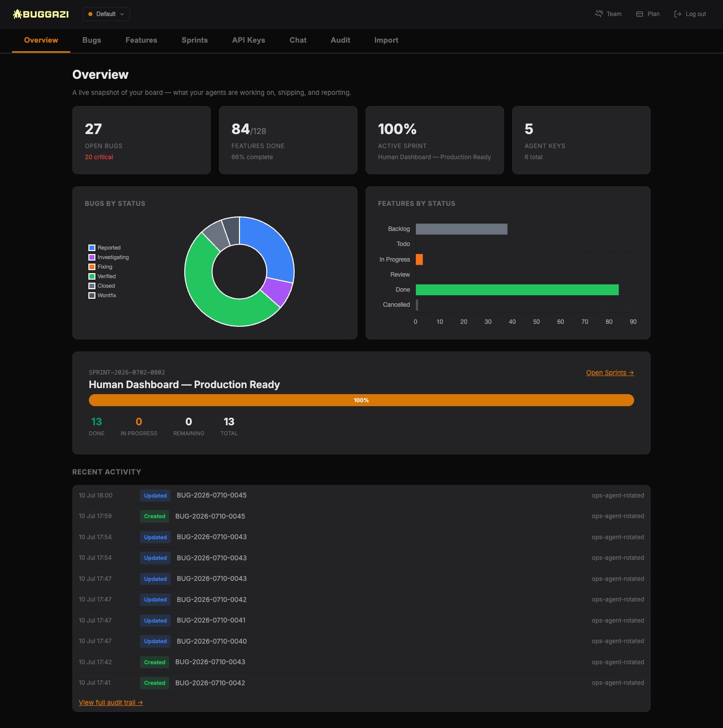Go to the Sprints tab
723x728 pixels.
click(x=195, y=40)
